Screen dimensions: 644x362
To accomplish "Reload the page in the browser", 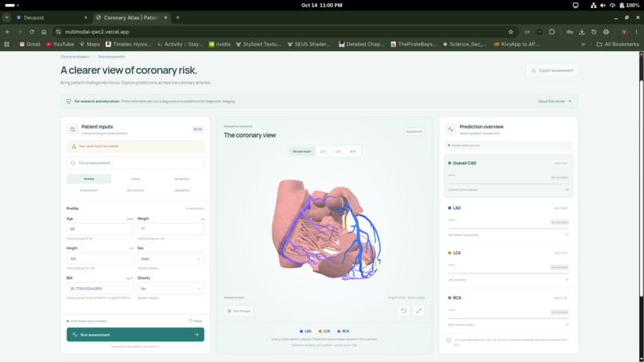I will tap(32, 32).
